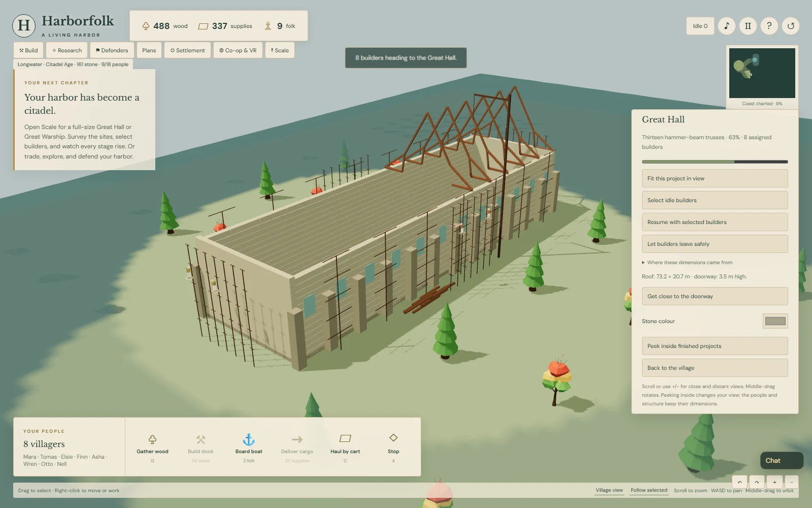Click the Great Hall progress bar
The width and height of the screenshot is (812, 508).
pyautogui.click(x=715, y=162)
